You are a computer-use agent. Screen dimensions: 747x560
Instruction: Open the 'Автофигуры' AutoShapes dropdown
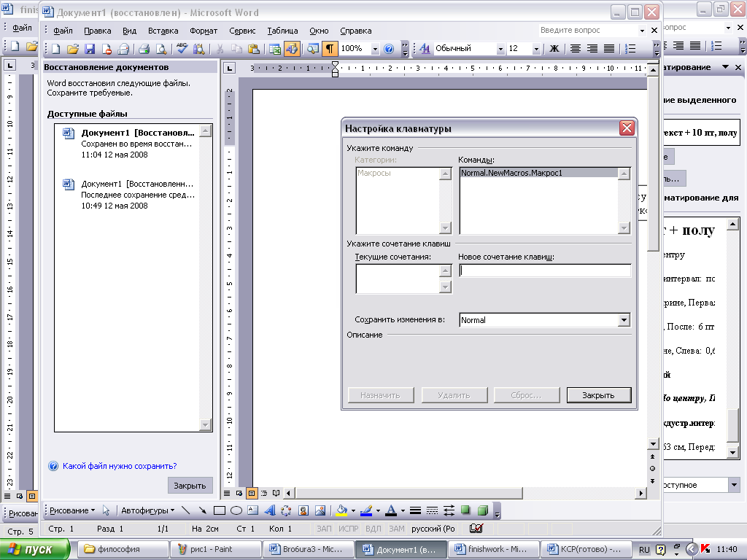click(x=147, y=510)
